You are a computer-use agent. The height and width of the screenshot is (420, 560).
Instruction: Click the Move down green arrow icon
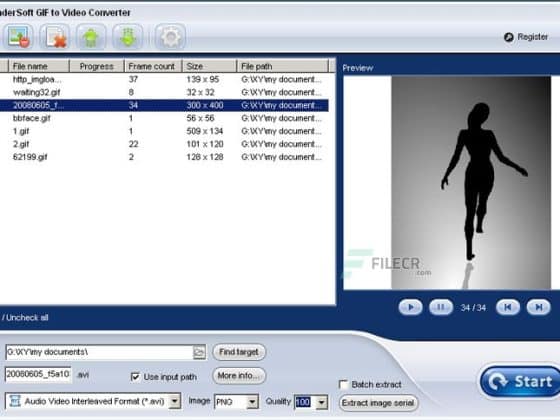[x=128, y=37]
